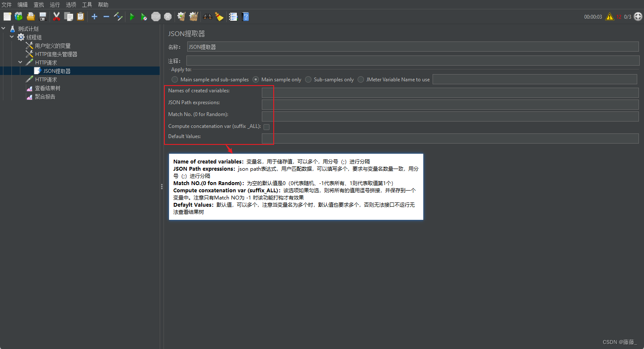This screenshot has width=644, height=349.
Task: Open the 工具 menu
Action: coord(87,5)
